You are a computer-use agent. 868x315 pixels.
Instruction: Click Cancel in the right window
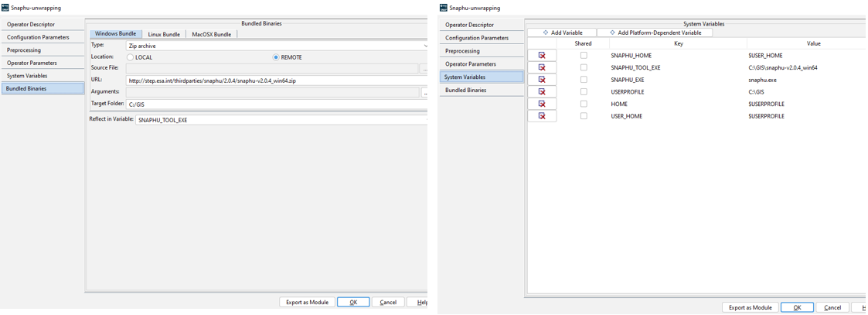(x=832, y=307)
